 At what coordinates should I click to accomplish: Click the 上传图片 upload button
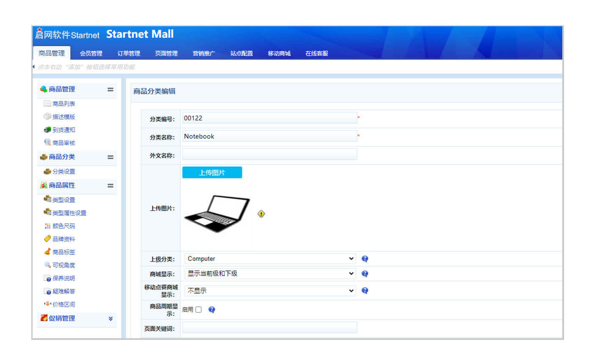point(212,173)
